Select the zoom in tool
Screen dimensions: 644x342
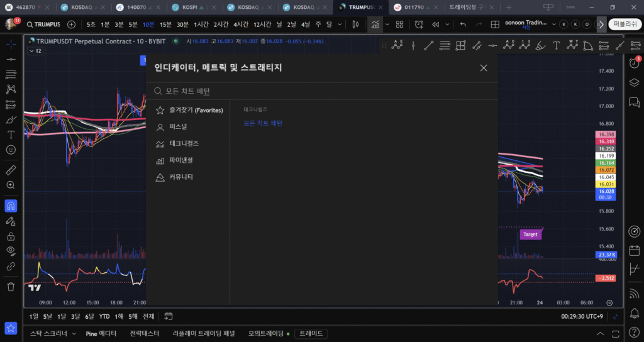coord(11,185)
